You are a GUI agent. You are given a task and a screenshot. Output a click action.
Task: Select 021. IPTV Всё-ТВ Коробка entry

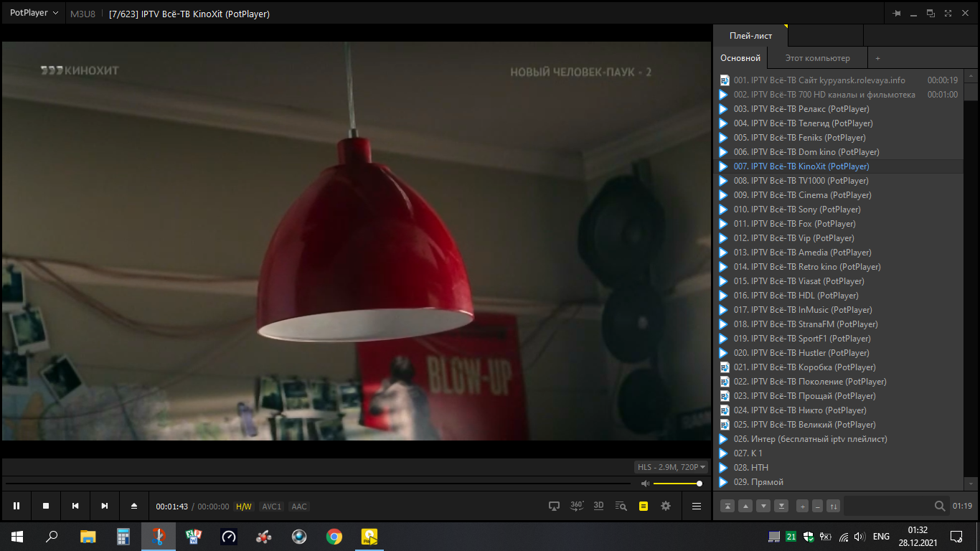click(x=839, y=367)
